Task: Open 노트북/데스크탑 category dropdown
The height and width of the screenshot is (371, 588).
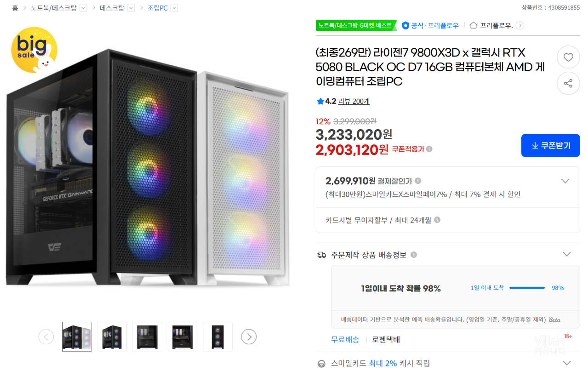Action: (83, 8)
